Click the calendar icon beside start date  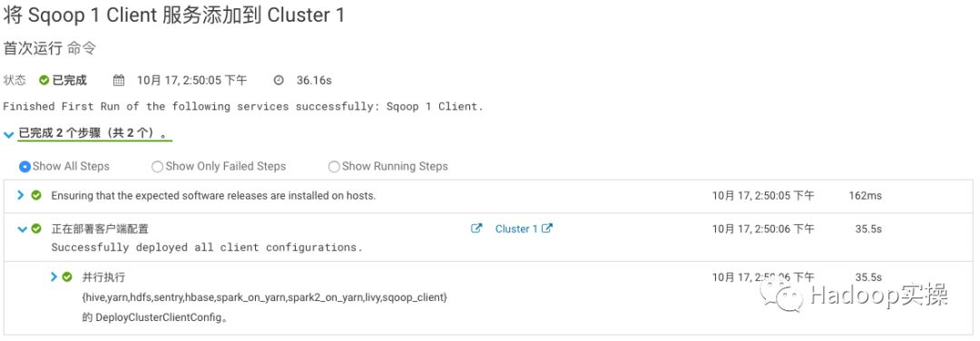coord(119,81)
